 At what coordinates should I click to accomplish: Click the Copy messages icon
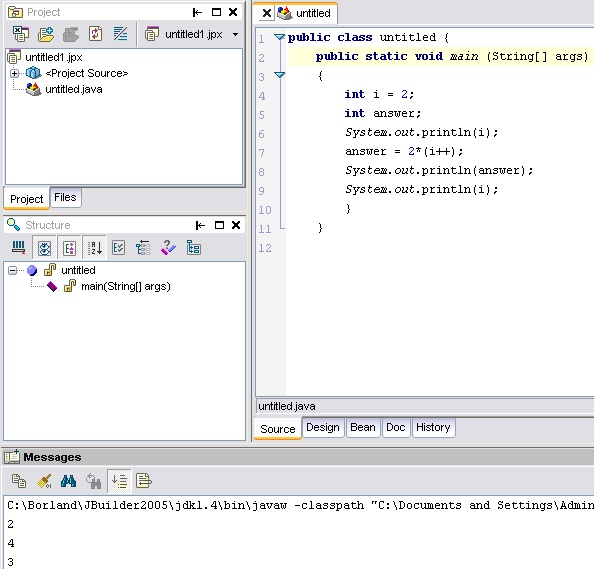tap(19, 481)
